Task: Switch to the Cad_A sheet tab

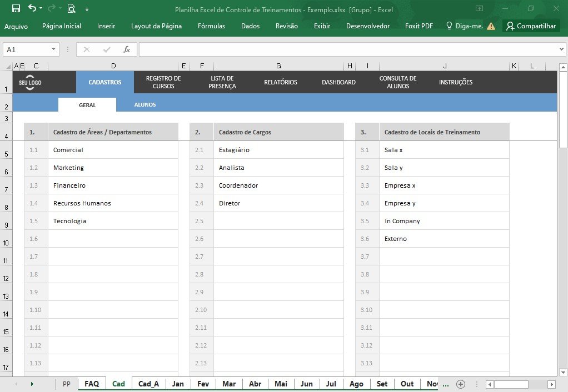Action: (x=148, y=384)
